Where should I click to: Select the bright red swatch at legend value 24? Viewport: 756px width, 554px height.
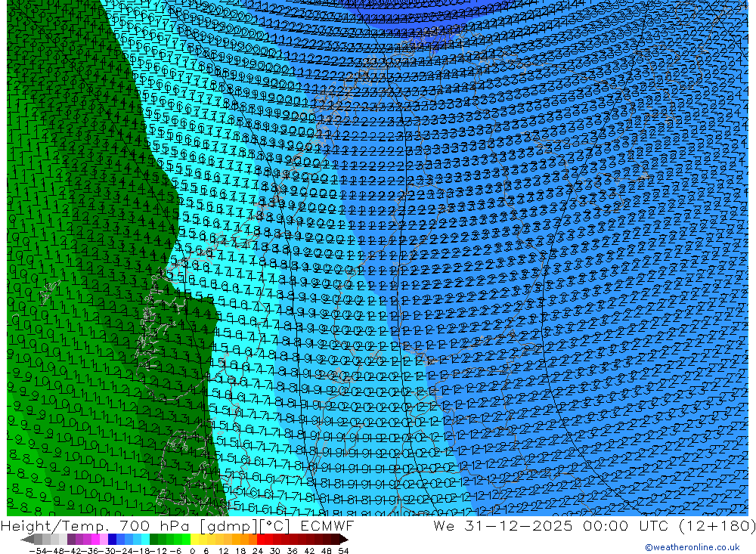[261, 540]
